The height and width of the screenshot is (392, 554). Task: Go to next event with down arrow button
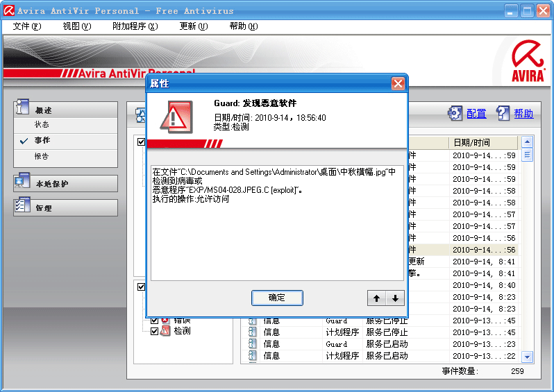tap(395, 298)
